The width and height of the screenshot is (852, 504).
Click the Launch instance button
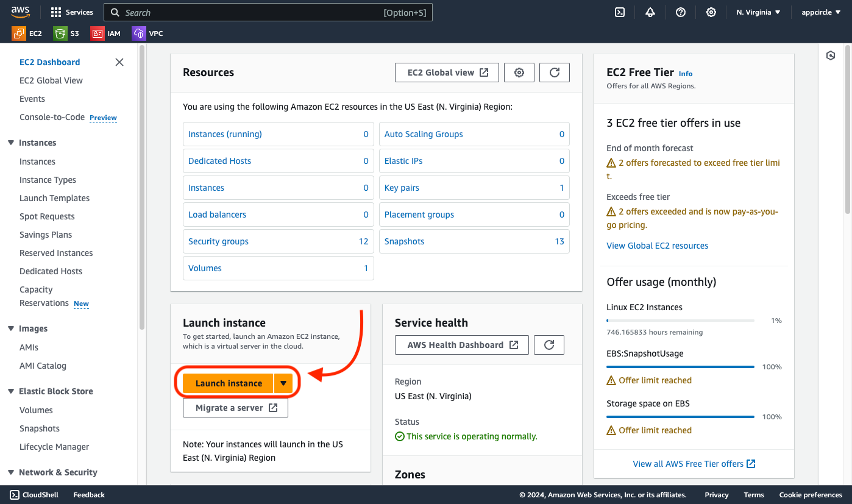click(x=229, y=383)
